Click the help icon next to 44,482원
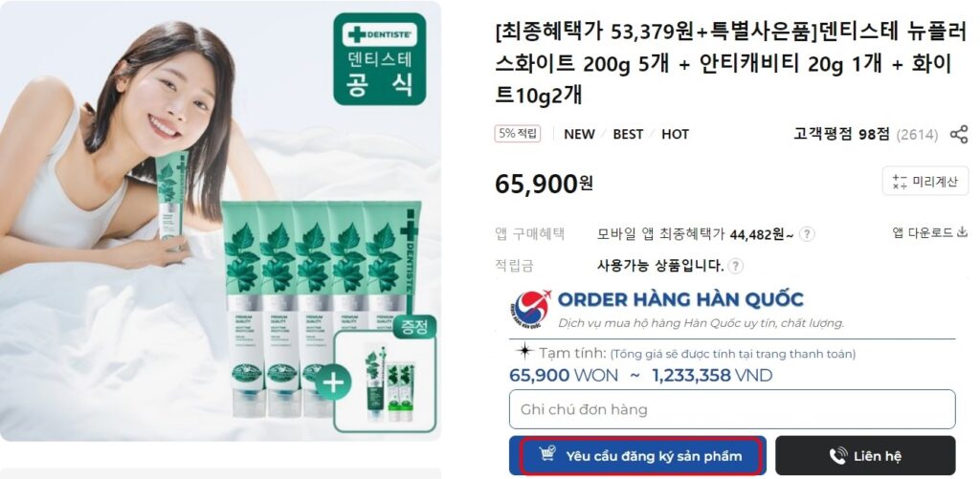The width and height of the screenshot is (980, 479). pyautogui.click(x=808, y=234)
